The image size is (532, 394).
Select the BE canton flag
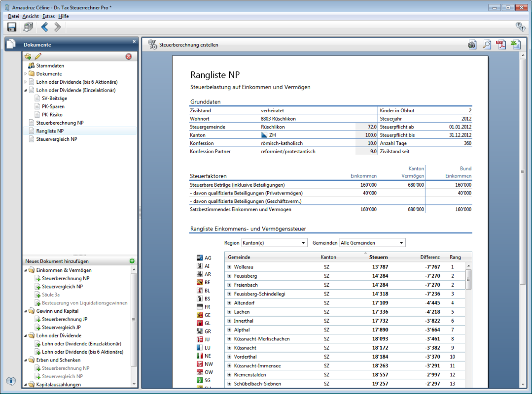click(x=200, y=282)
